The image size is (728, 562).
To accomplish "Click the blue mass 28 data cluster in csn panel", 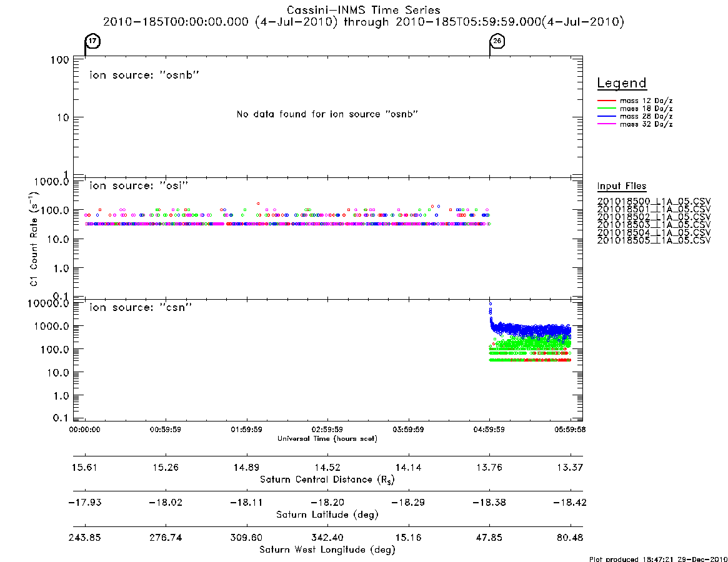I will 531,329.
